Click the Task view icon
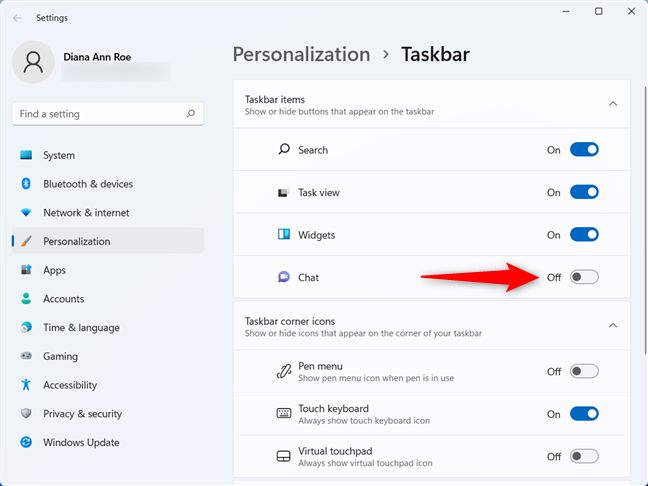This screenshot has width=648, height=486. pyautogui.click(x=283, y=193)
